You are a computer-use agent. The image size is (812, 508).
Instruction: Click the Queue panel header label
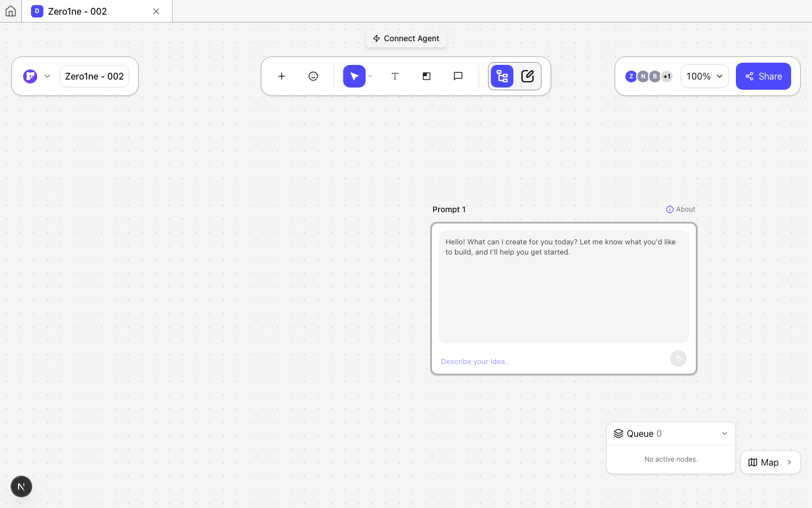tap(639, 433)
